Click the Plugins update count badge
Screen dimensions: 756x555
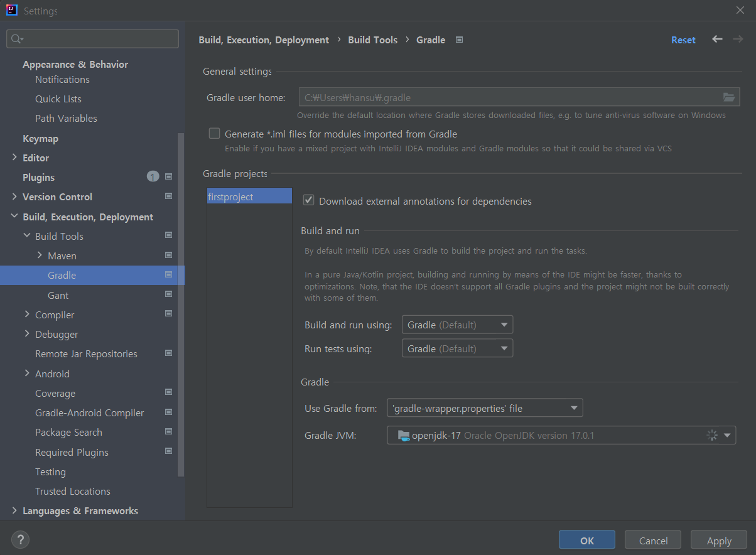153,177
